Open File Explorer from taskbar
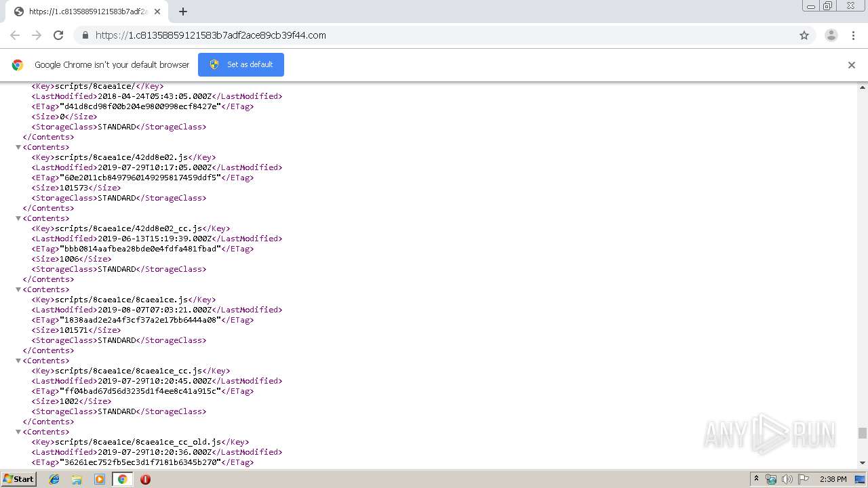Viewport: 868px width, 488px height. [x=77, y=479]
